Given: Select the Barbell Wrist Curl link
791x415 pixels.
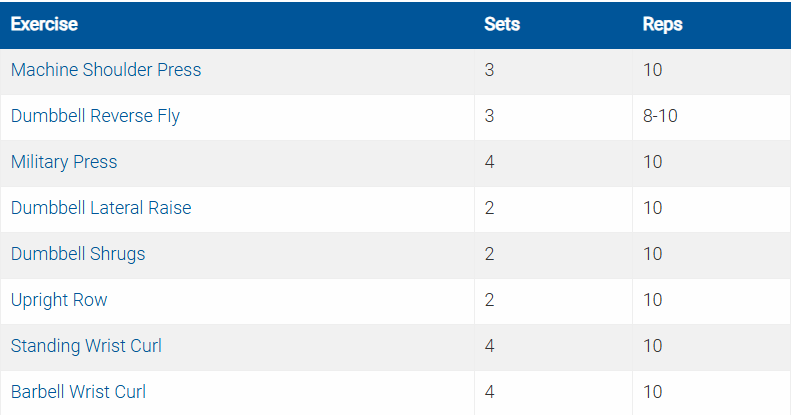Looking at the screenshot, I should coord(78,392).
